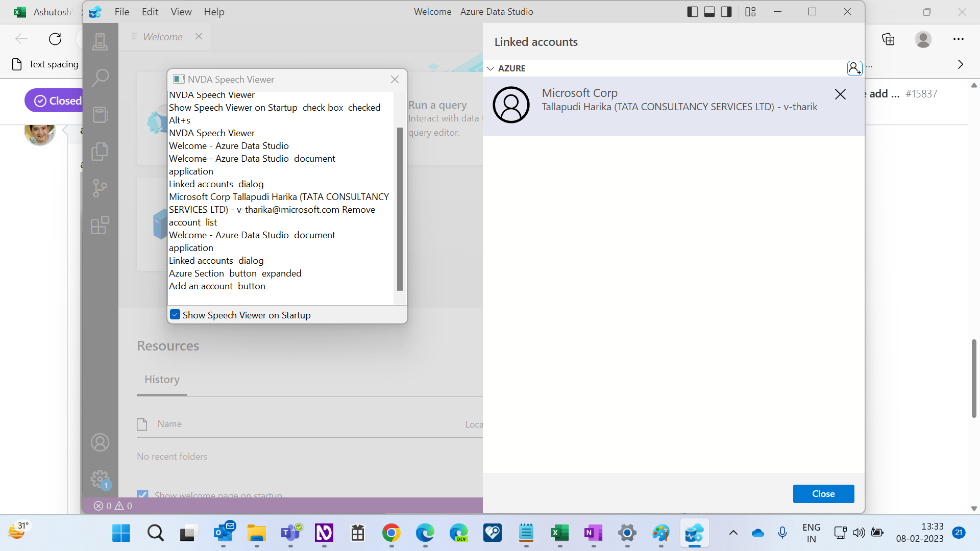Uncheck Show welcome page on startup
This screenshot has width=980, height=551.
(x=142, y=494)
